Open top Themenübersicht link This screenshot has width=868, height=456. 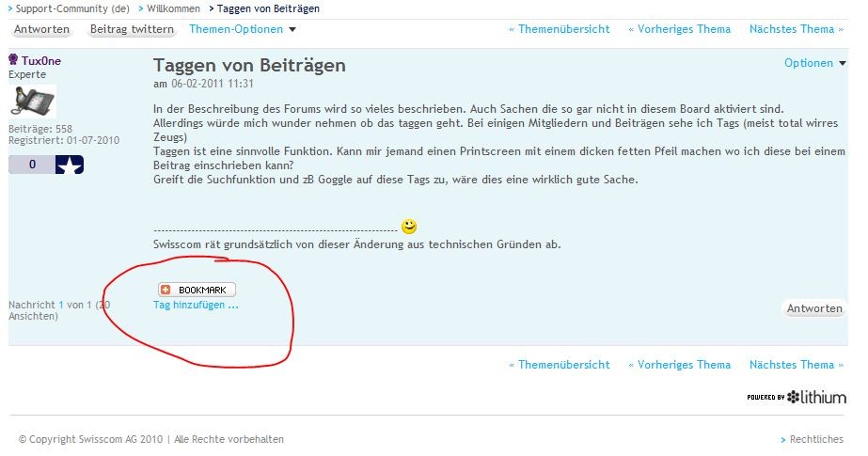(563, 29)
